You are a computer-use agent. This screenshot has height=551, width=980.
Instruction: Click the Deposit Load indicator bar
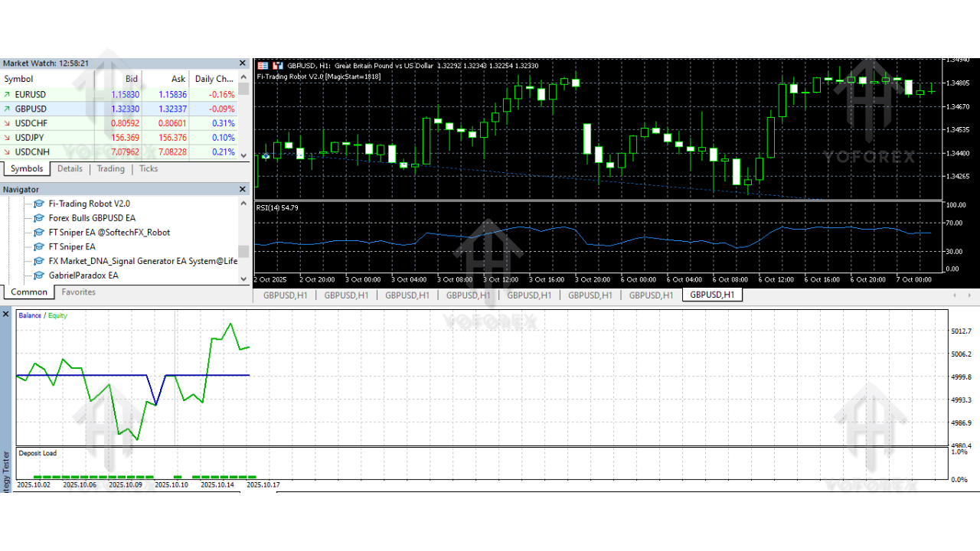[x=37, y=453]
